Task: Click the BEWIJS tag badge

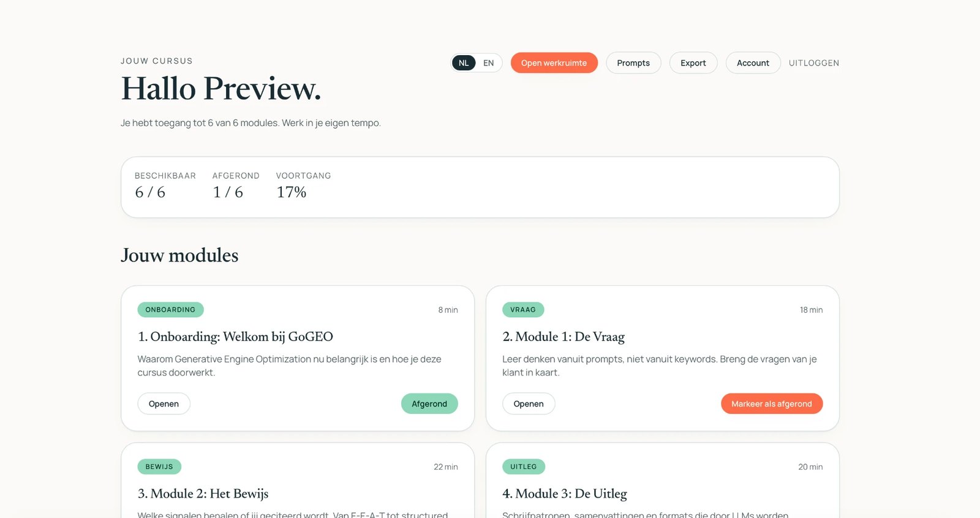Action: (x=159, y=467)
